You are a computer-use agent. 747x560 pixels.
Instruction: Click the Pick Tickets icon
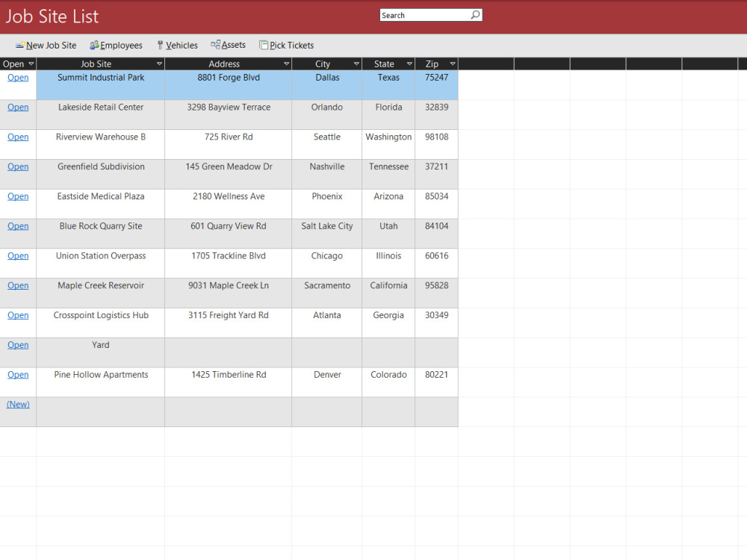click(264, 46)
